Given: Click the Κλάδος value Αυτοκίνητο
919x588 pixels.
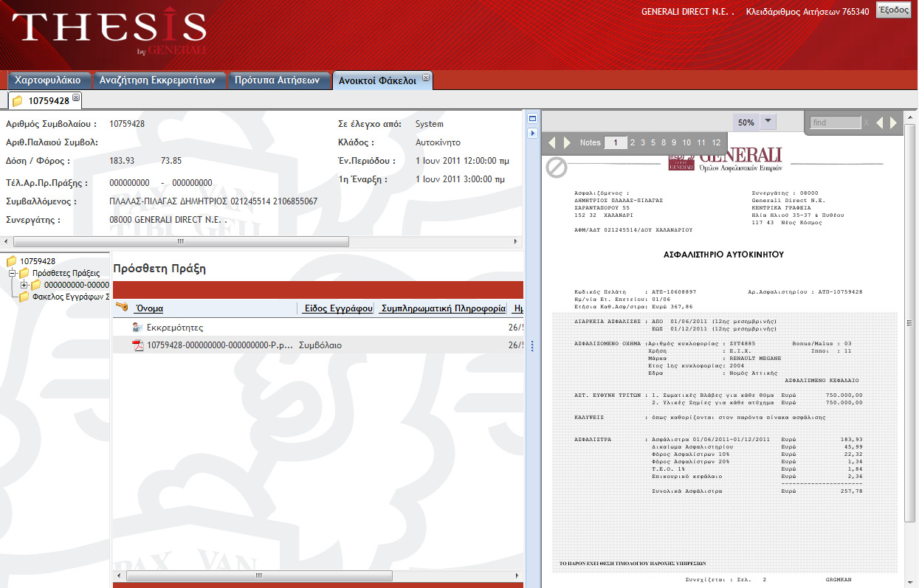Looking at the screenshot, I should click(x=438, y=142).
